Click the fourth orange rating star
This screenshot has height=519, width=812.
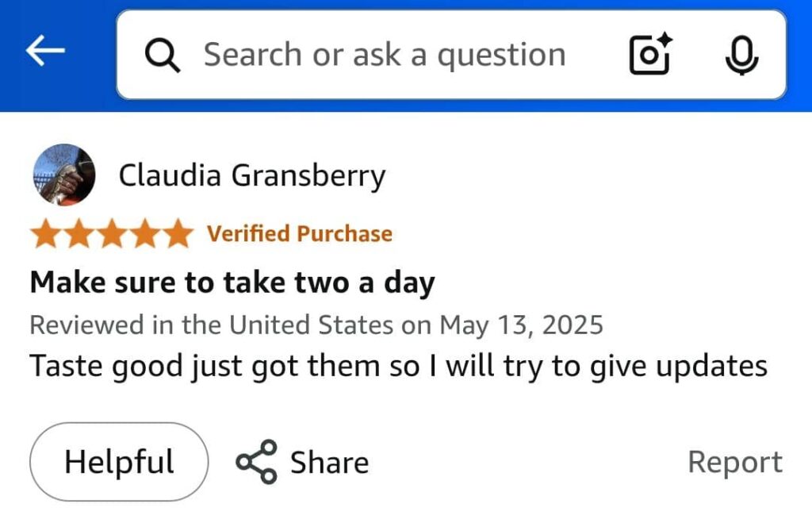(145, 234)
